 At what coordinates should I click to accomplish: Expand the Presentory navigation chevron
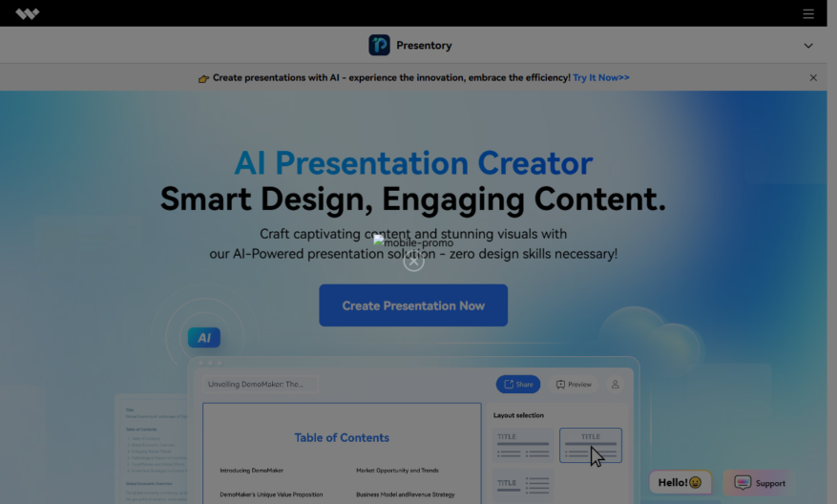[x=808, y=46]
